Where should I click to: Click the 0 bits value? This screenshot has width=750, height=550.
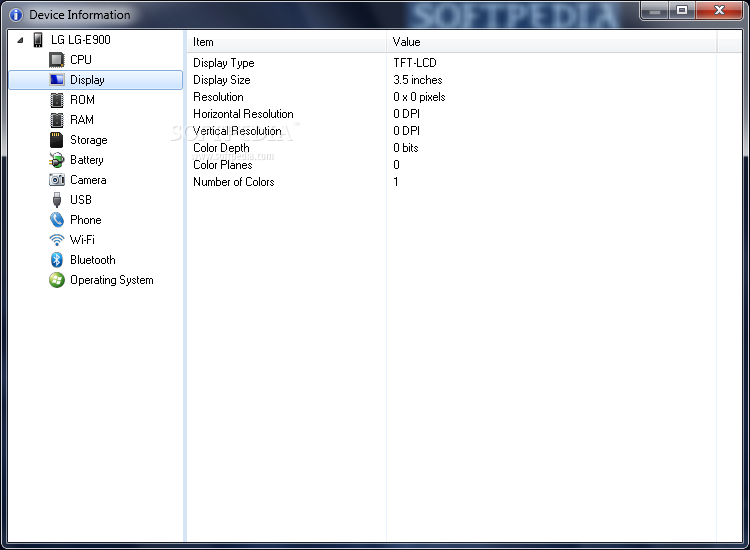pos(406,148)
